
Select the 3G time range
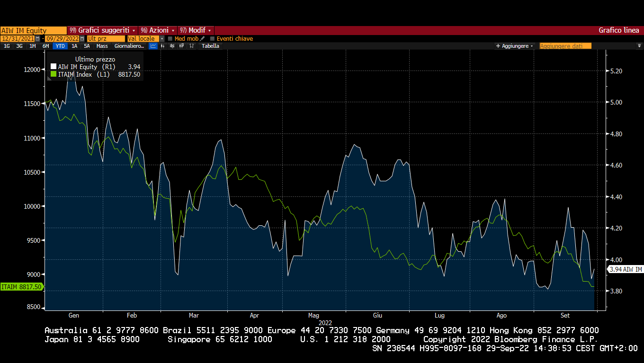pos(19,46)
